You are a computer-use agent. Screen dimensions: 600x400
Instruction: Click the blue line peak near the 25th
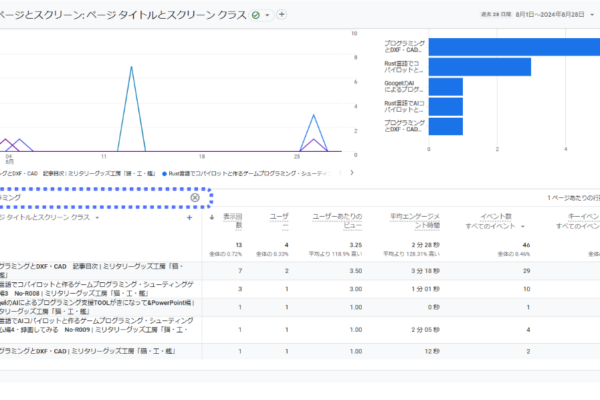[313, 115]
